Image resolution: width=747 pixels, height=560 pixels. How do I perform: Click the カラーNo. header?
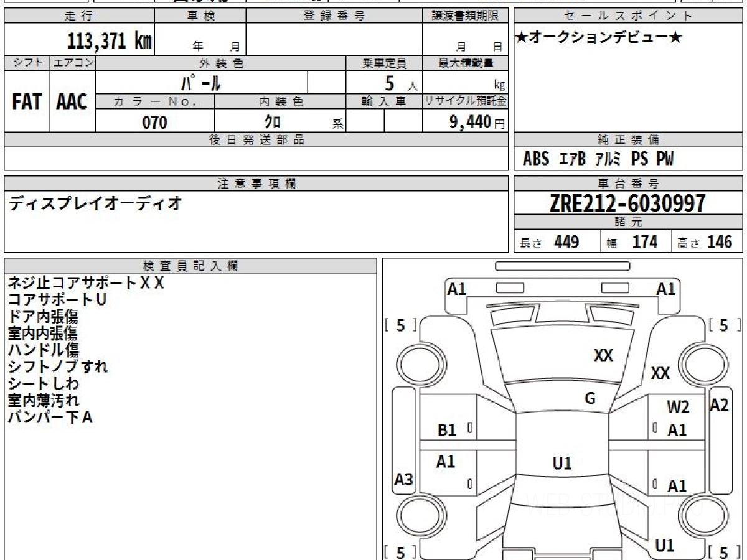pyautogui.click(x=155, y=102)
